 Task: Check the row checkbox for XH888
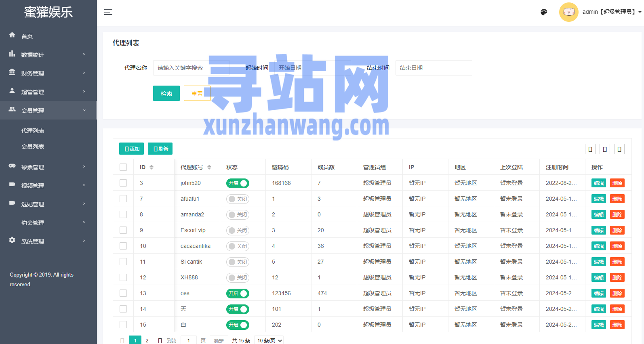coord(123,277)
